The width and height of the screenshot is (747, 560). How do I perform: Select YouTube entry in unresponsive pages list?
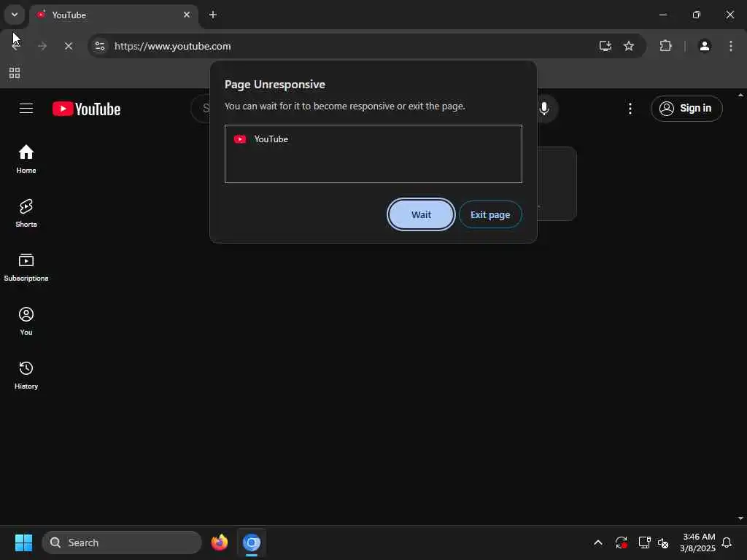pos(373,139)
